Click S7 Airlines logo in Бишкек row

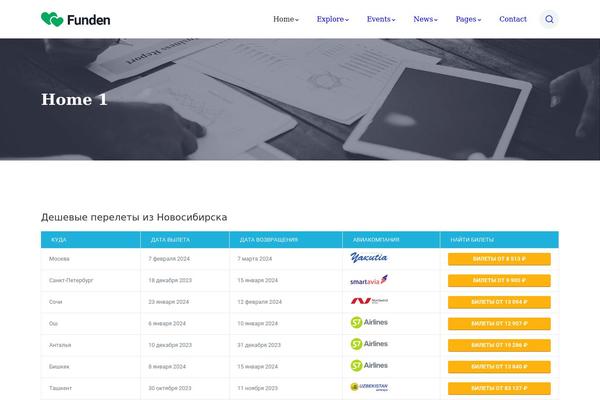click(x=369, y=366)
